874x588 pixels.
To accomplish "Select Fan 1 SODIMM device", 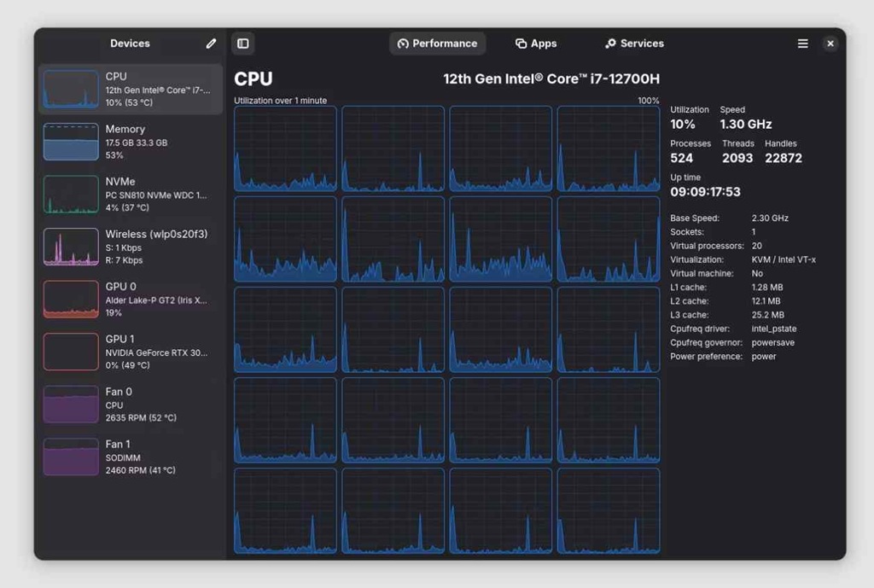I will (x=131, y=457).
